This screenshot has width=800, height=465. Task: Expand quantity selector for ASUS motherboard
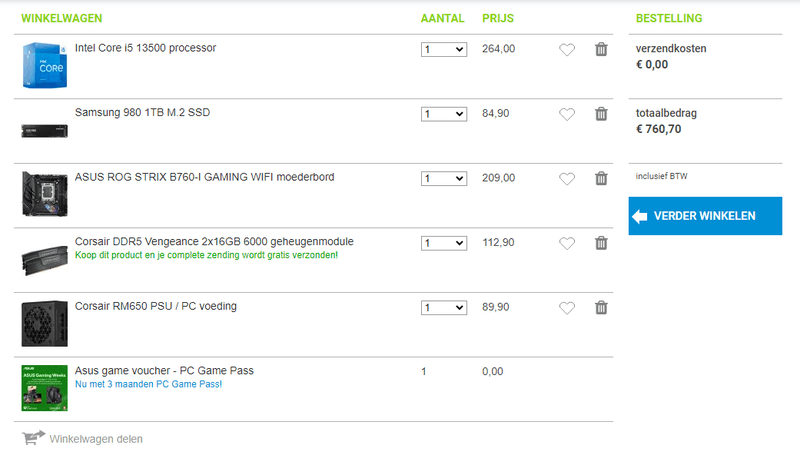(444, 179)
